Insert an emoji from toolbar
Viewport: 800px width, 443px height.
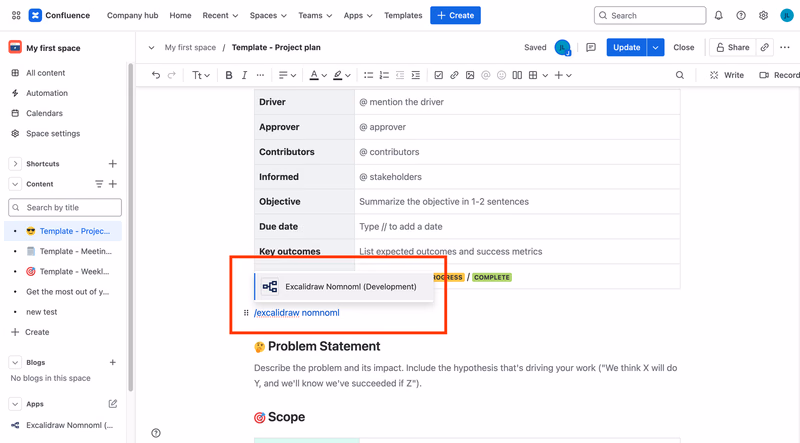coord(502,75)
